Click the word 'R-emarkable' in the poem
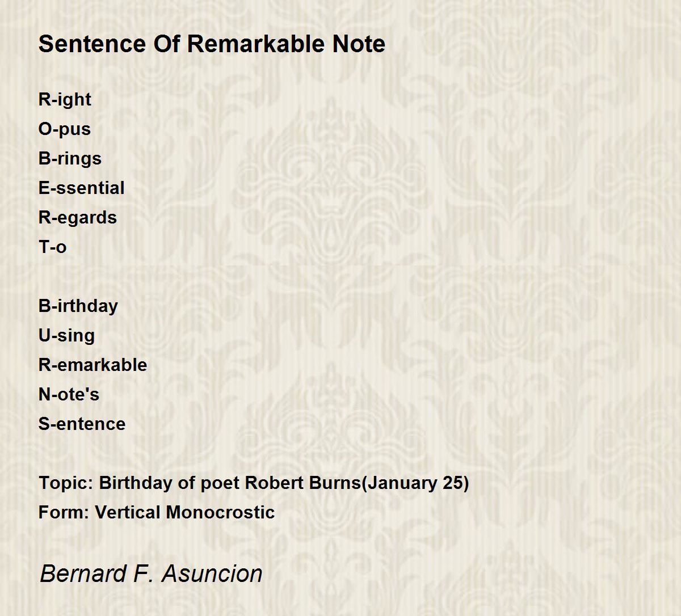681x616 pixels. point(93,365)
